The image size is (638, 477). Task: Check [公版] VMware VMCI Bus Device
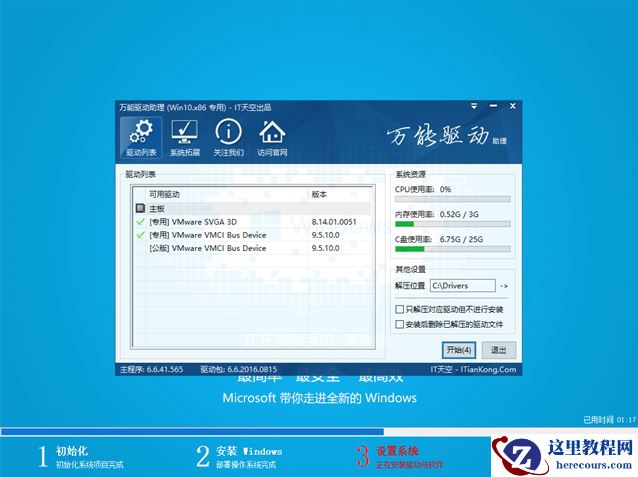click(140, 248)
